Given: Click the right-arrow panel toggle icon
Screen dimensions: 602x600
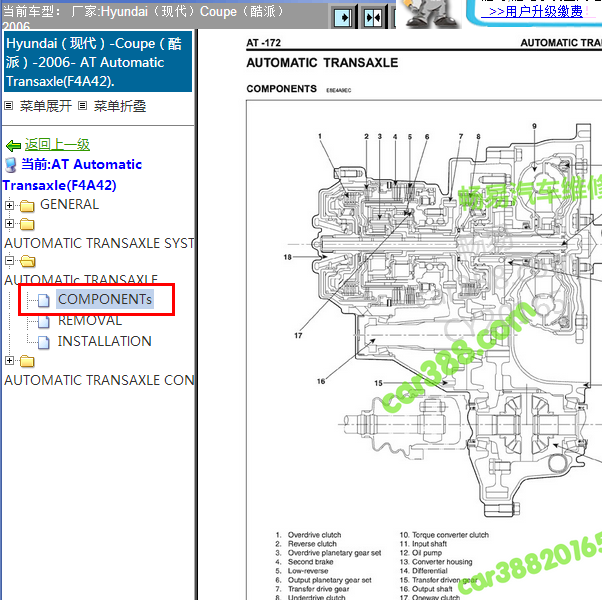Looking at the screenshot, I should click(343, 18).
